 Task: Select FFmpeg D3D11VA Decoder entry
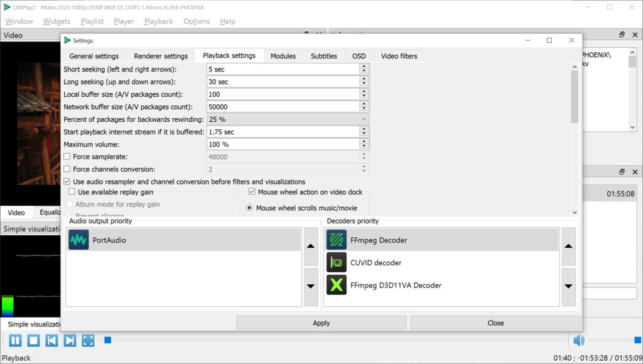(x=441, y=285)
